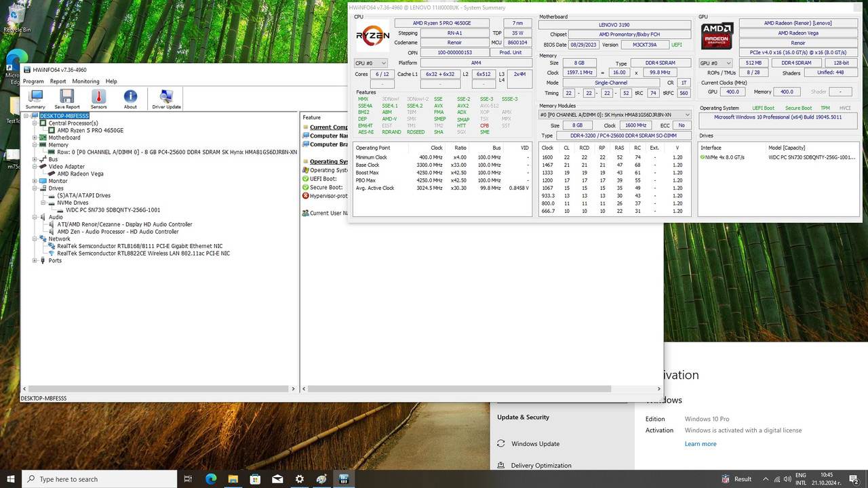Open Settings gear on the taskbar
The image size is (868, 488).
coord(300,479)
